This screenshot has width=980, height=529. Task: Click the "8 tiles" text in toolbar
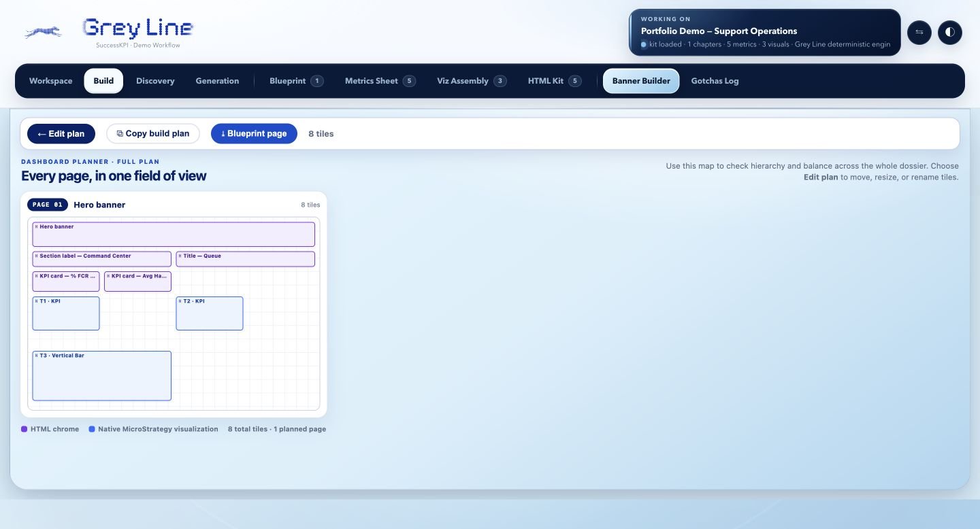[x=321, y=134]
